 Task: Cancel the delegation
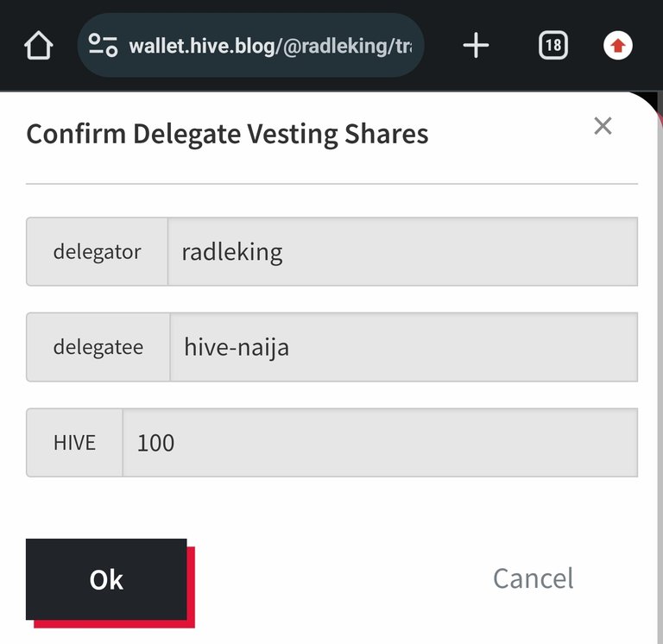coord(534,578)
